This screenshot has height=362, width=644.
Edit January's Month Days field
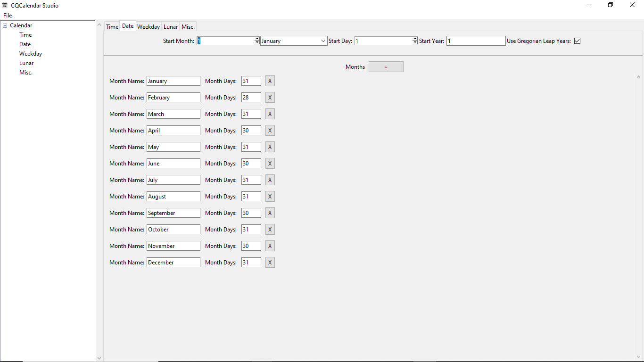[x=251, y=81]
